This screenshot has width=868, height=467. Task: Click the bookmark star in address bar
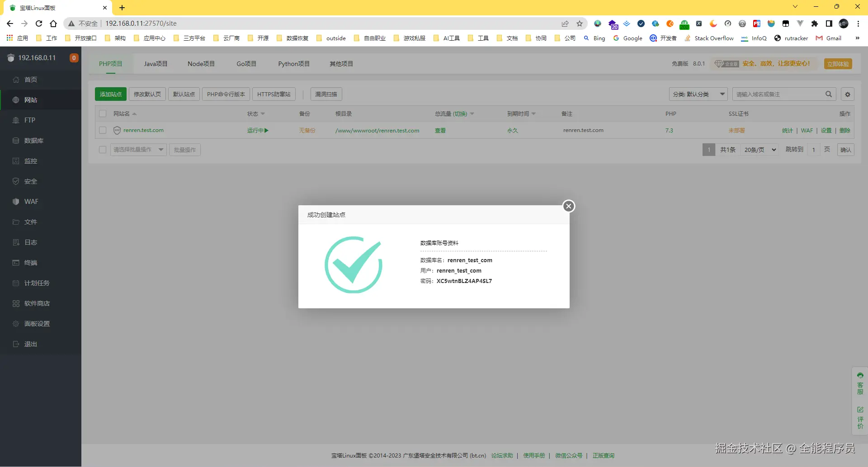tap(580, 24)
